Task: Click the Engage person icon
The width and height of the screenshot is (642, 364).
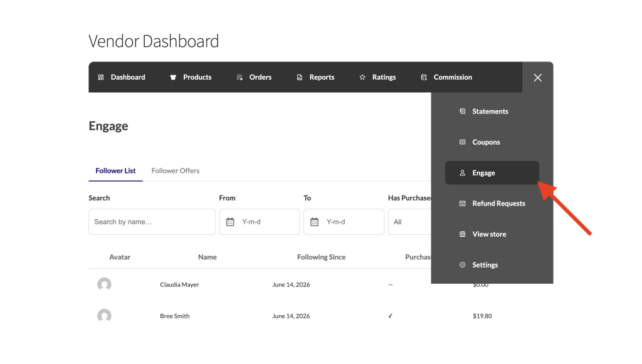Action: (462, 173)
